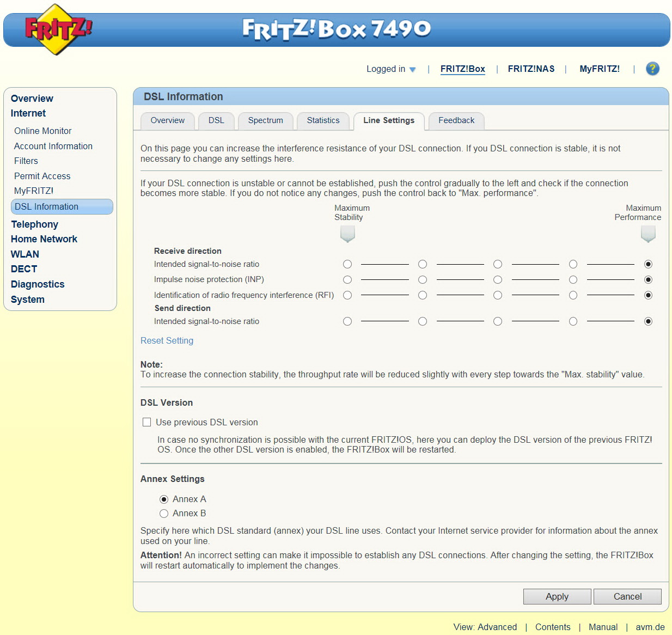672x635 pixels.
Task: Open the System sidebar section
Action: (x=28, y=300)
